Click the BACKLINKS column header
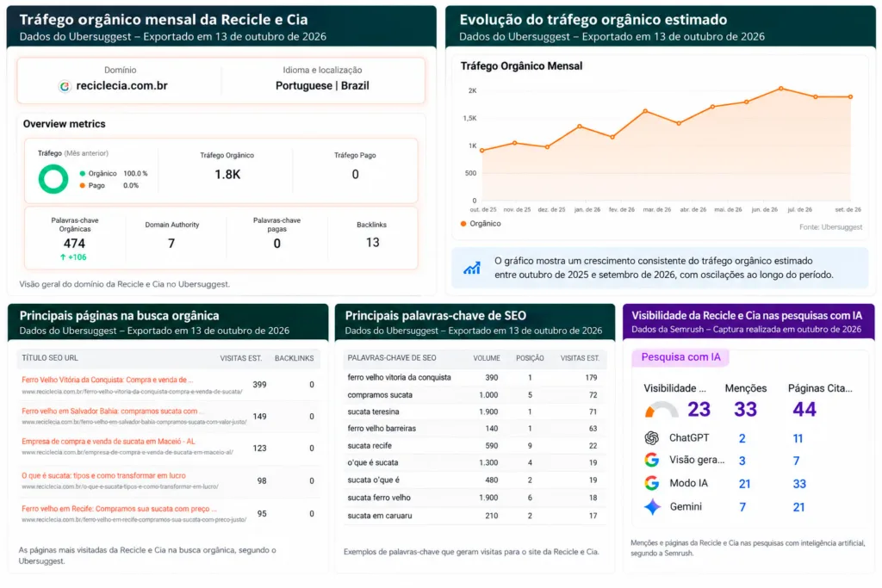 (x=295, y=359)
